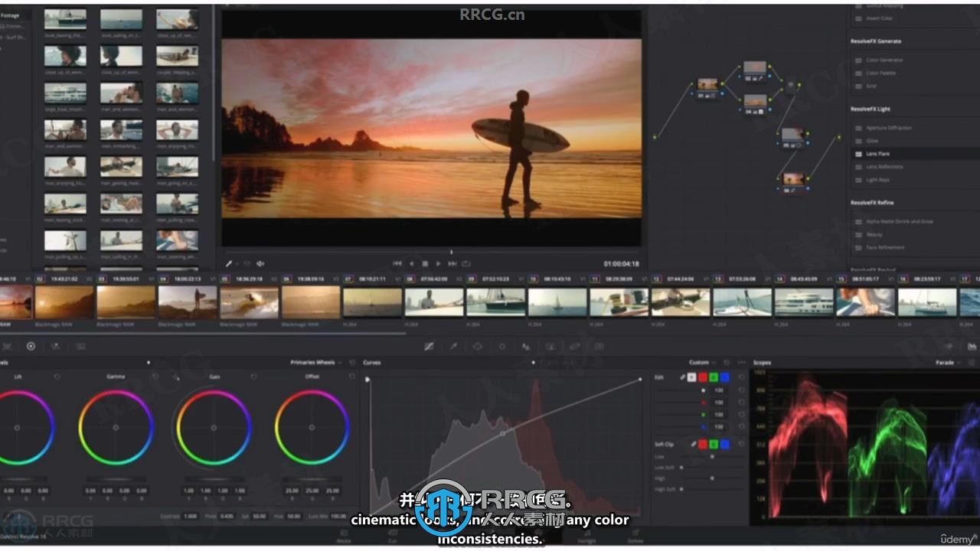Adjust the Offset master wheel slider

[x=312, y=479]
